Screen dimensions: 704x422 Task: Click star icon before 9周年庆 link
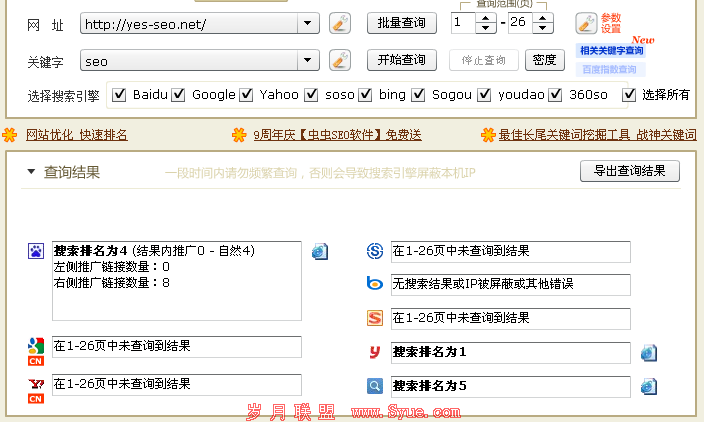click(239, 135)
